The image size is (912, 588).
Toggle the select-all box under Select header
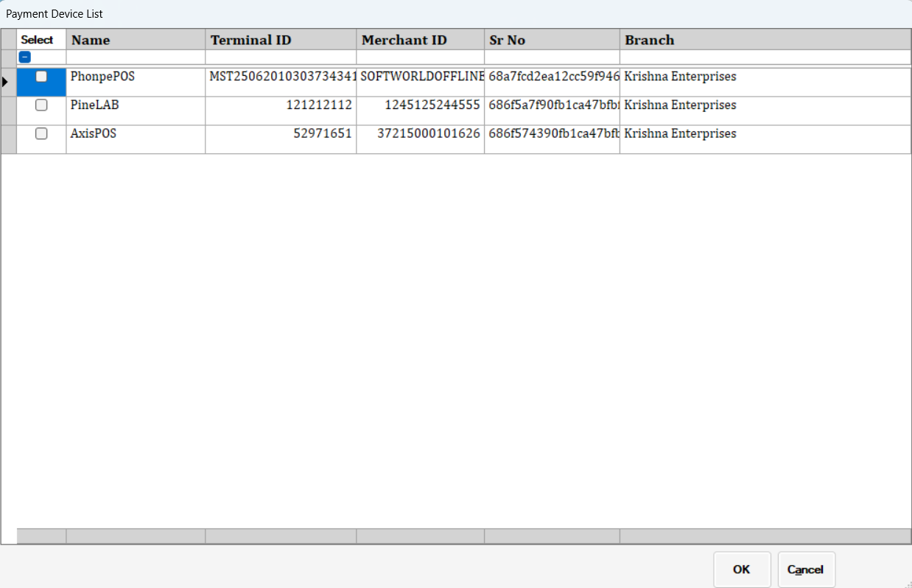pyautogui.click(x=24, y=57)
